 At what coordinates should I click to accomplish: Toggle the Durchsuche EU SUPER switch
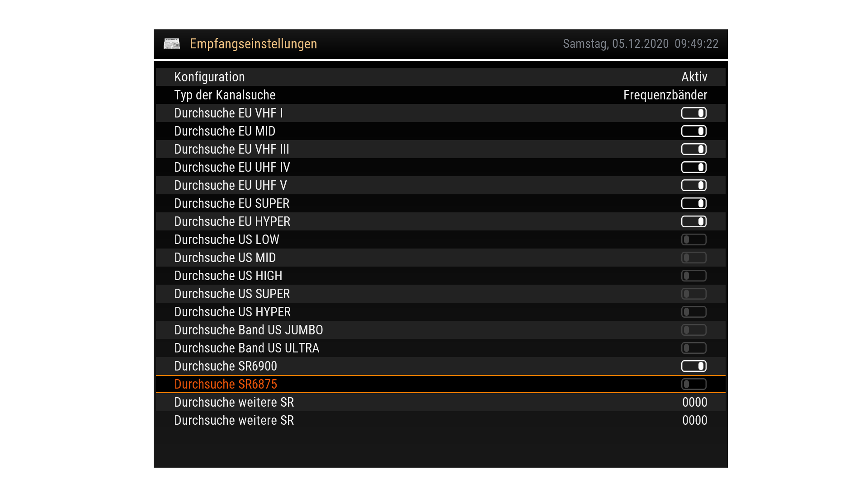tap(693, 203)
